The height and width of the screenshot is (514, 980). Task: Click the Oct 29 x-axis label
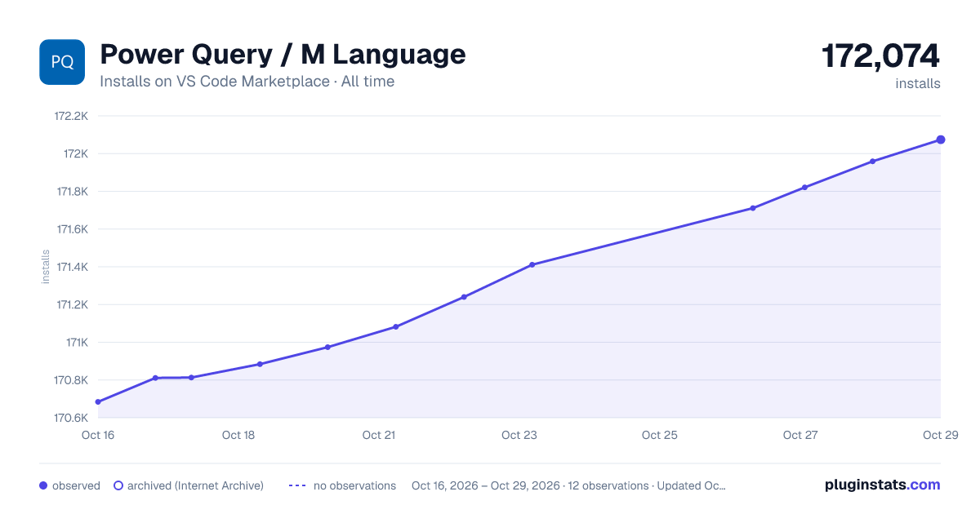(939, 435)
